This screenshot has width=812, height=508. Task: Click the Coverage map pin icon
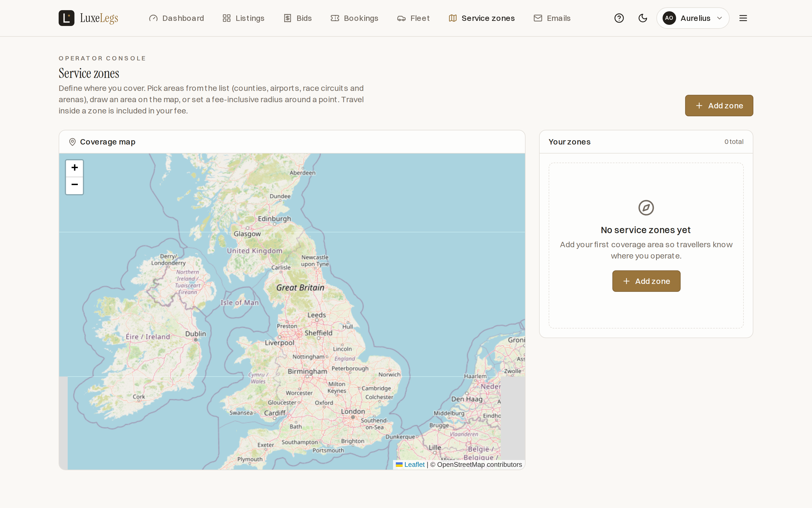tap(72, 142)
